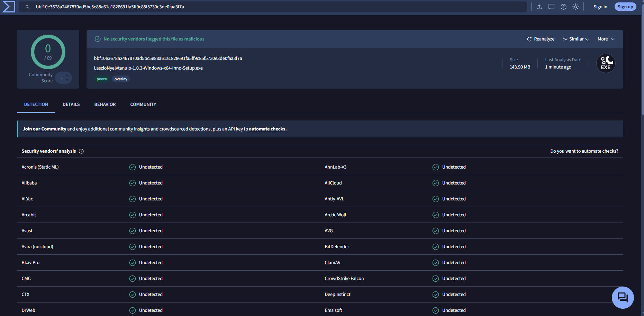Click the VirusTotal logo icon
Screen dimensions: 644x316
pos(9,7)
